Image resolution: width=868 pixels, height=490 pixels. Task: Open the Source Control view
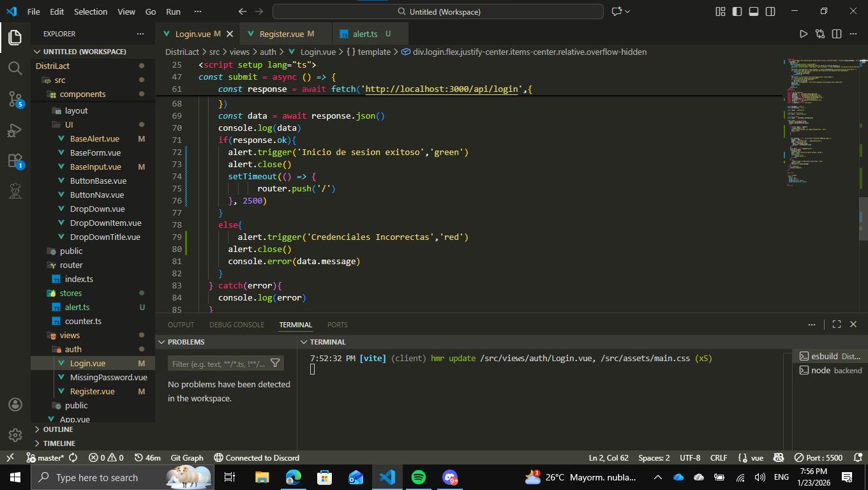(15, 98)
